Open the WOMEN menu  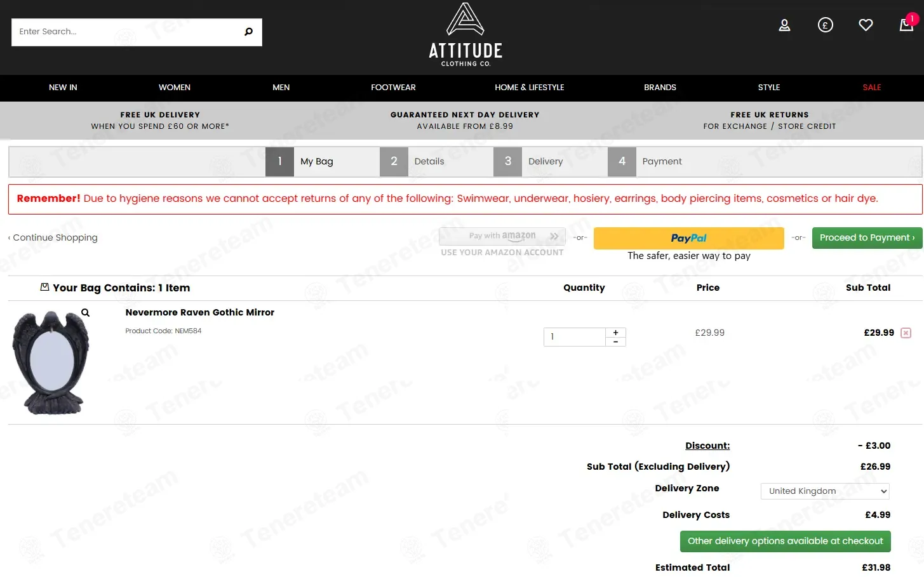pos(175,88)
